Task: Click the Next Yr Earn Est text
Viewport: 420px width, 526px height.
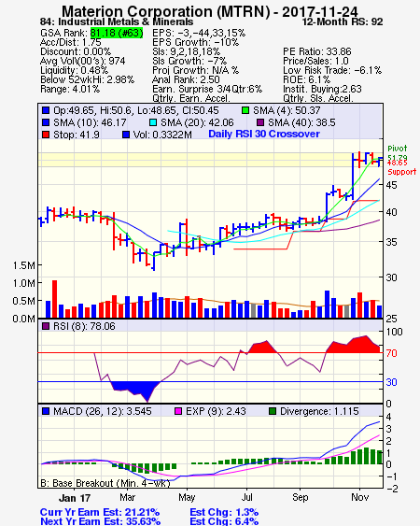Action: point(100,521)
